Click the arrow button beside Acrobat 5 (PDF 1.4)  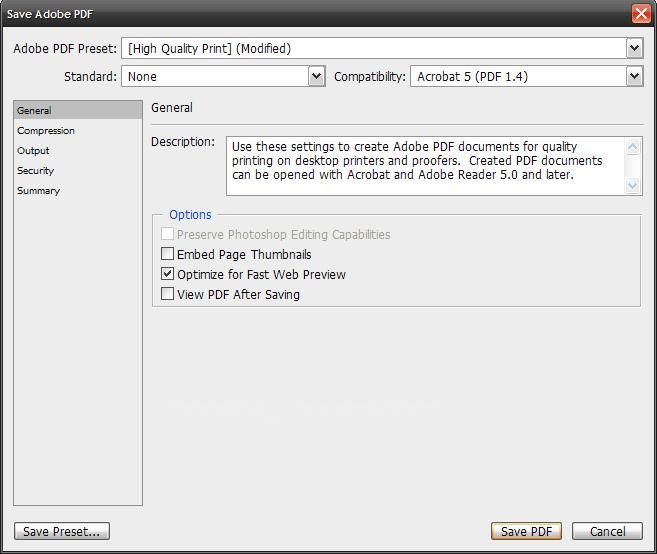(x=635, y=77)
